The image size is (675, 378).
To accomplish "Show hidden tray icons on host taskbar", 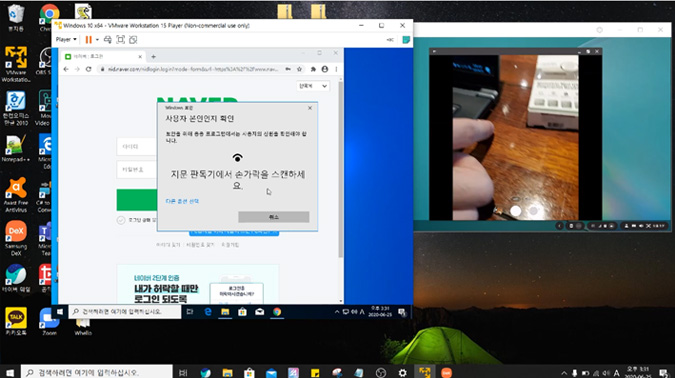I will click(564, 373).
